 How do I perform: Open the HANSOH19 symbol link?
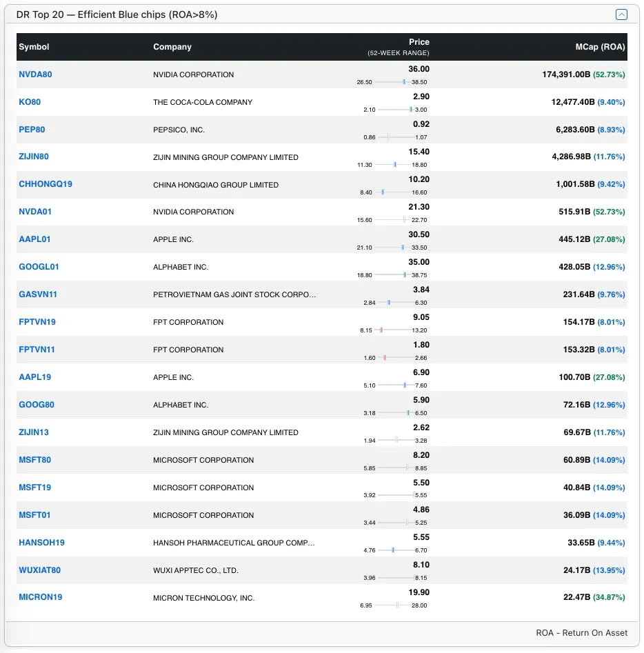pos(41,543)
